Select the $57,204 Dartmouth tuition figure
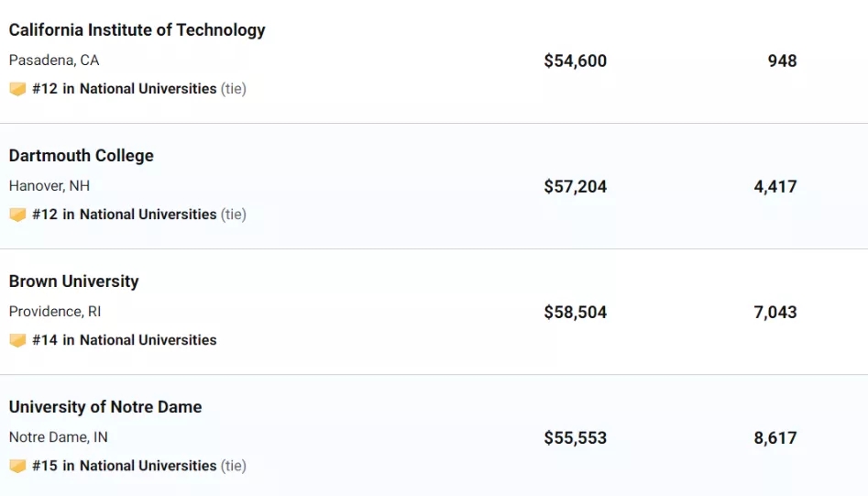Viewport: 868px width, 496px height. coord(576,186)
